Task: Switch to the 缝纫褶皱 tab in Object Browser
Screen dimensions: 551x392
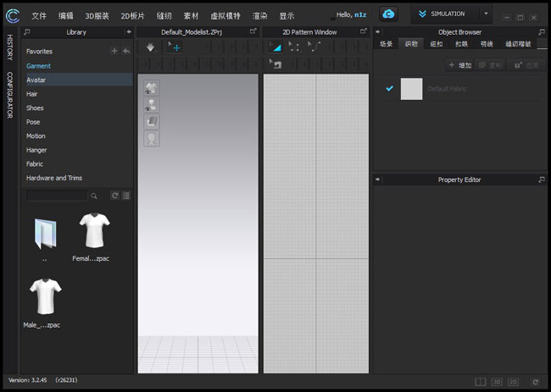Action: point(518,44)
